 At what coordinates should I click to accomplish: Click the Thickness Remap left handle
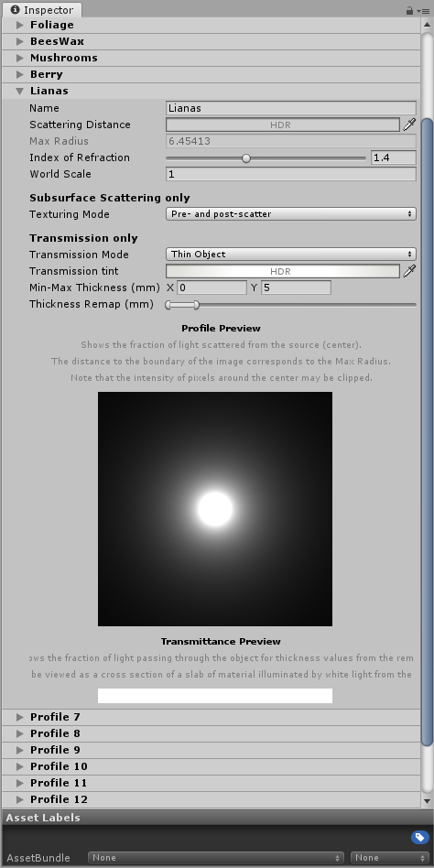click(x=168, y=305)
